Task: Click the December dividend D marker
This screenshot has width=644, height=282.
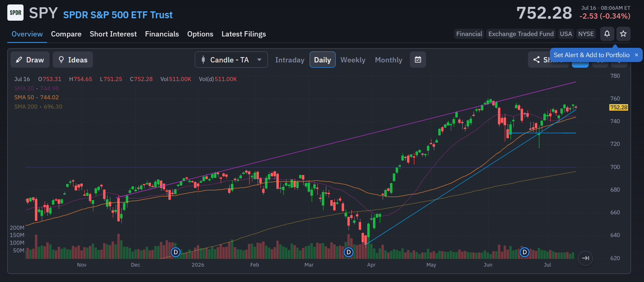Action: click(175, 252)
